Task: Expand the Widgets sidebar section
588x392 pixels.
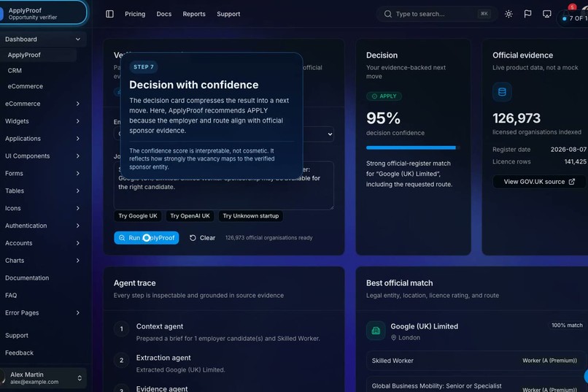Action: pyautogui.click(x=43, y=121)
